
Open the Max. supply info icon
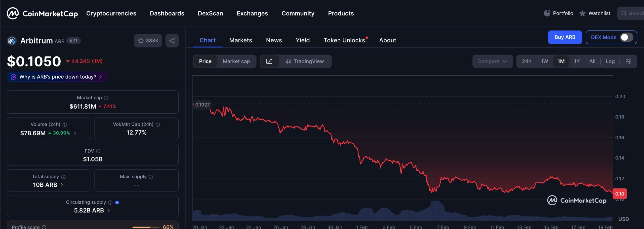(151, 177)
